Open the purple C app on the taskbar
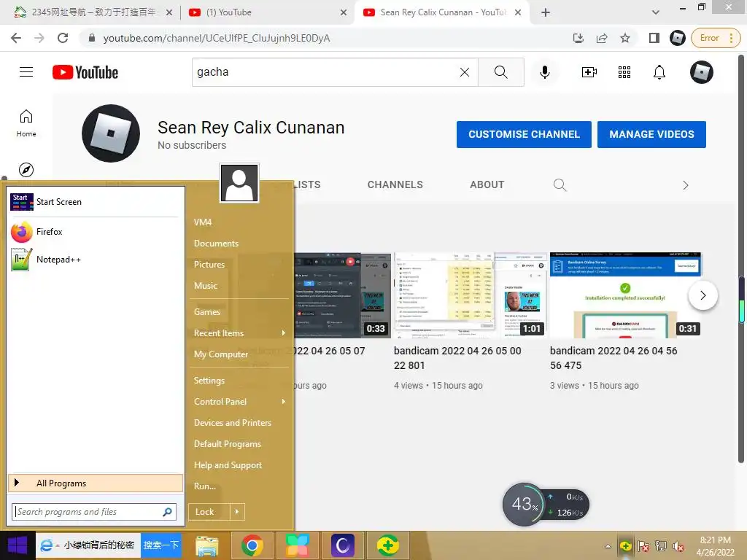Screen dimensions: 747x560 click(x=343, y=545)
